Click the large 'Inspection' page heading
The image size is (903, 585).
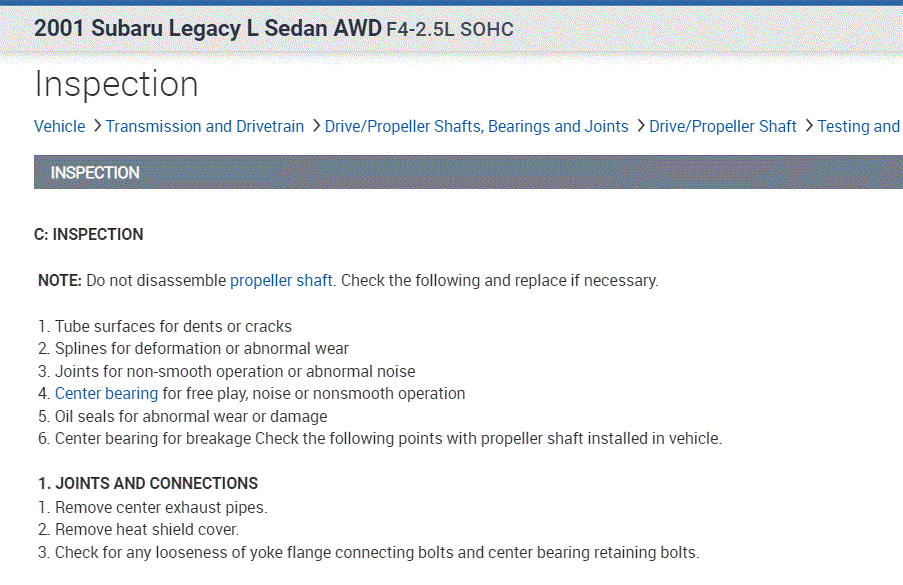coord(116,84)
